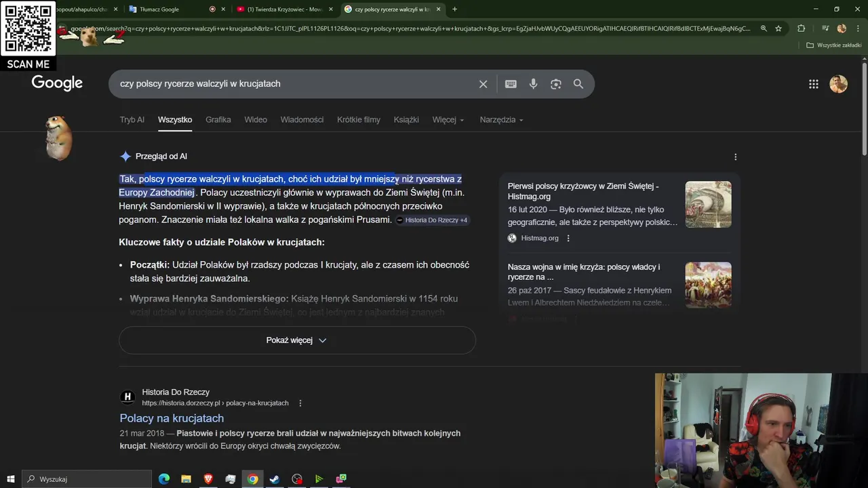Switch to the Krótkie filmy tab
The height and width of the screenshot is (488, 868).
(x=359, y=120)
